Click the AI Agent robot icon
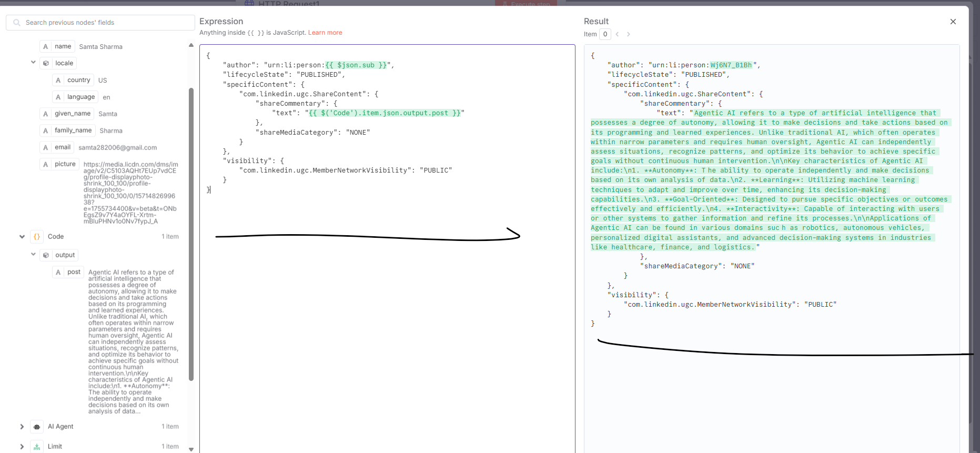The image size is (980, 453). tap(37, 427)
